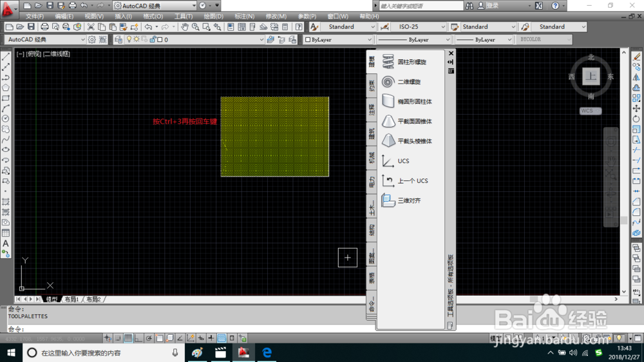644x362 pixels.
Task: Open the 修改(M) menu
Action: [x=276, y=17]
